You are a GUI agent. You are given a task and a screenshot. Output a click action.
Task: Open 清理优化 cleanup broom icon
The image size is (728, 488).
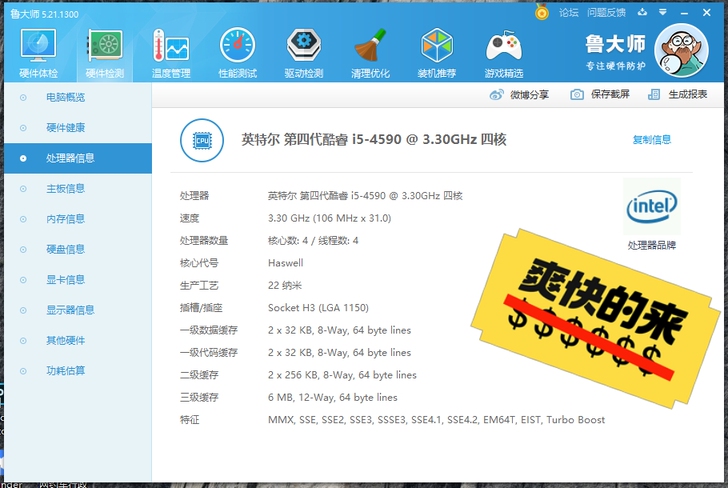pos(370,53)
